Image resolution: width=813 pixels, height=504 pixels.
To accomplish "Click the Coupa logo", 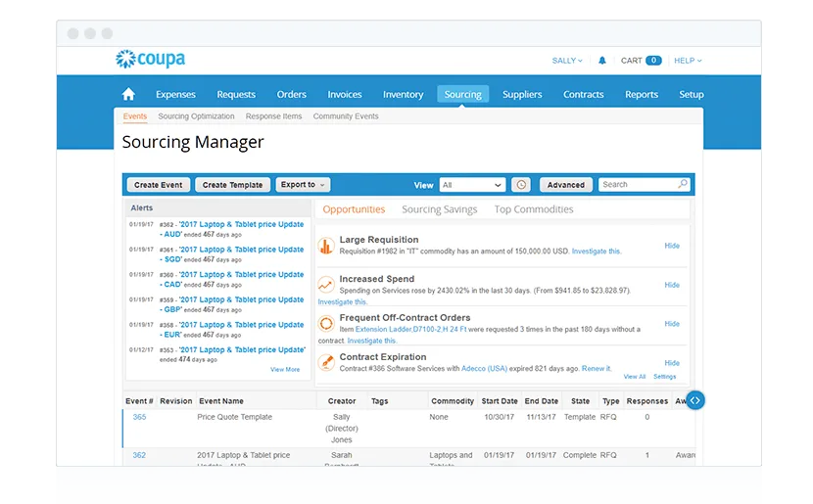I will (151, 59).
